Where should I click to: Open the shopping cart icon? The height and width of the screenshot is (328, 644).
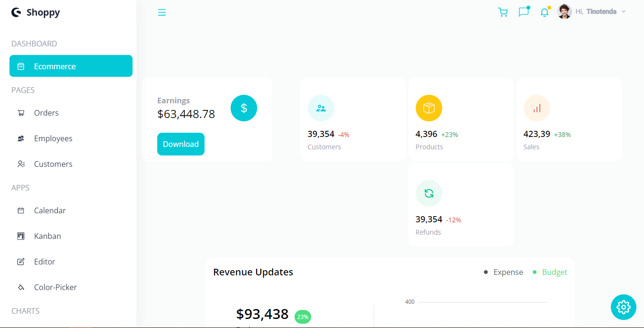click(503, 12)
